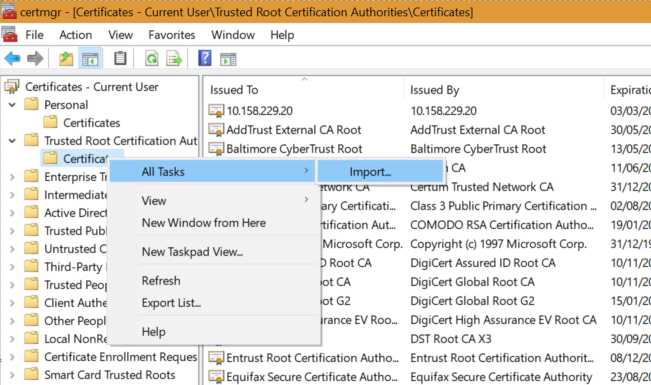The width and height of the screenshot is (651, 385).
Task: Click the Personal folder icon
Action: tap(31, 104)
